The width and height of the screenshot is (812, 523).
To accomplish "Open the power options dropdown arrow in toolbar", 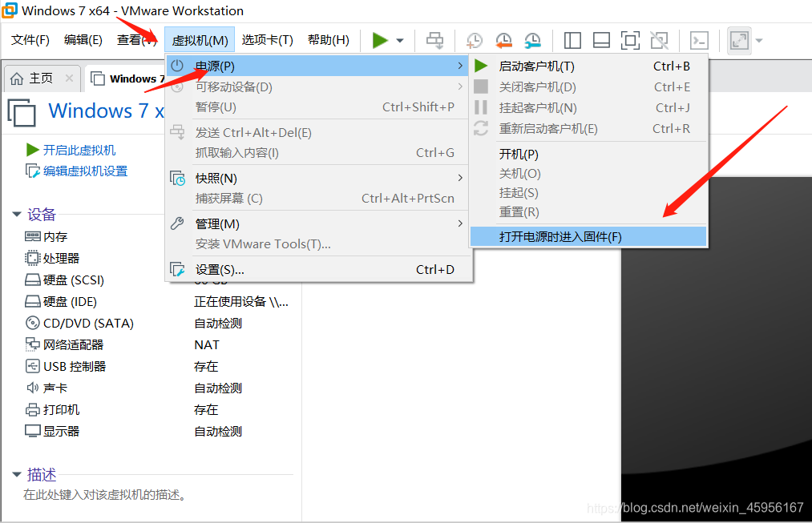I will click(x=400, y=40).
